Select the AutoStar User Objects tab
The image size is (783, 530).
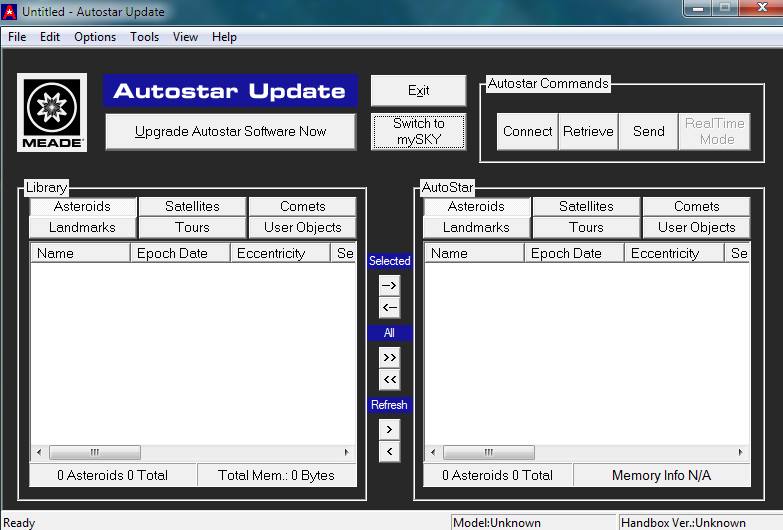[696, 227]
